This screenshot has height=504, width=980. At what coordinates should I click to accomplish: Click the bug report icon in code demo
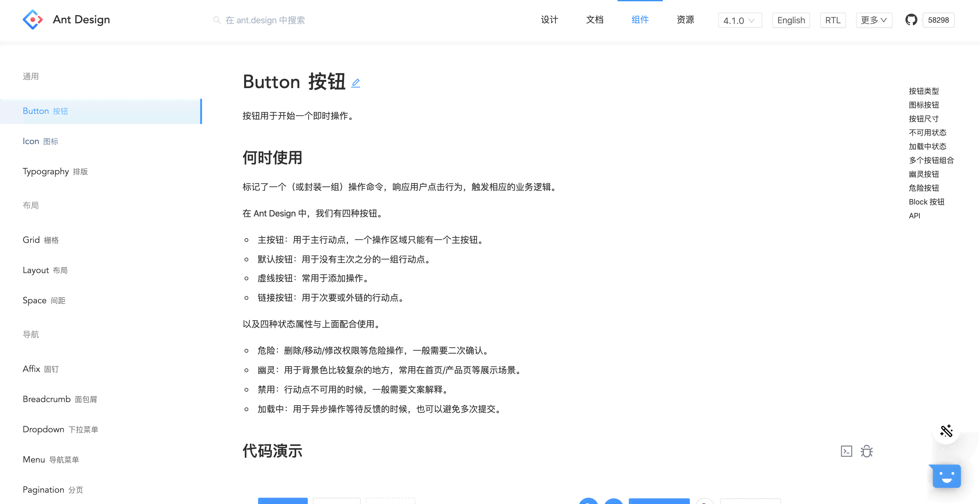pos(867,452)
